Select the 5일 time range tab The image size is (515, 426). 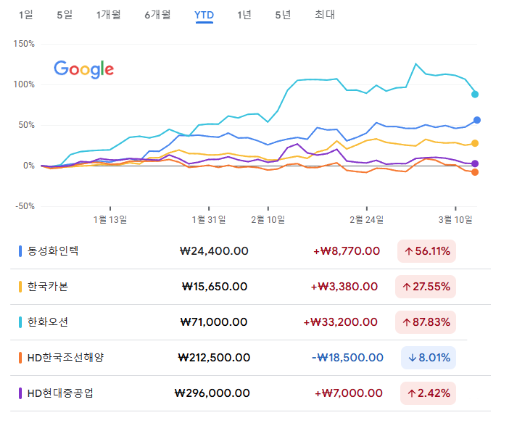(x=64, y=15)
